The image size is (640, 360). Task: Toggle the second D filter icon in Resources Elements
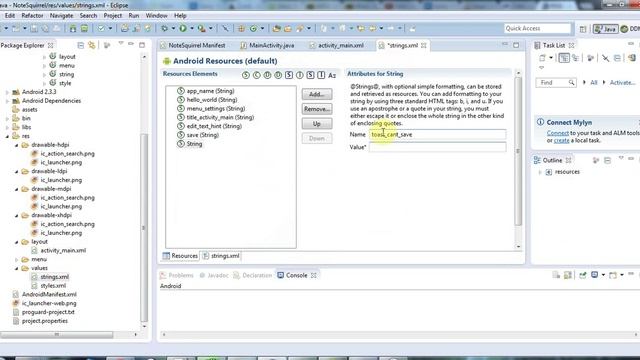coord(278,75)
